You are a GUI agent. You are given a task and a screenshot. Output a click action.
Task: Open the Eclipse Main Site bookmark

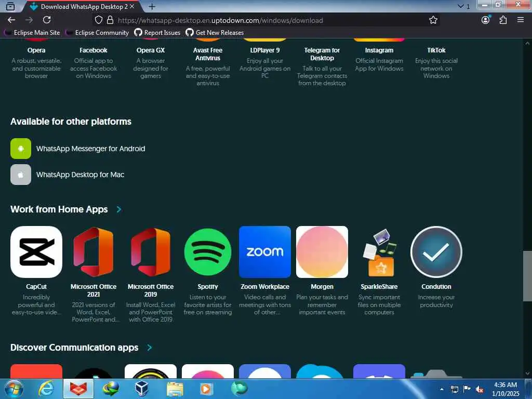32,33
